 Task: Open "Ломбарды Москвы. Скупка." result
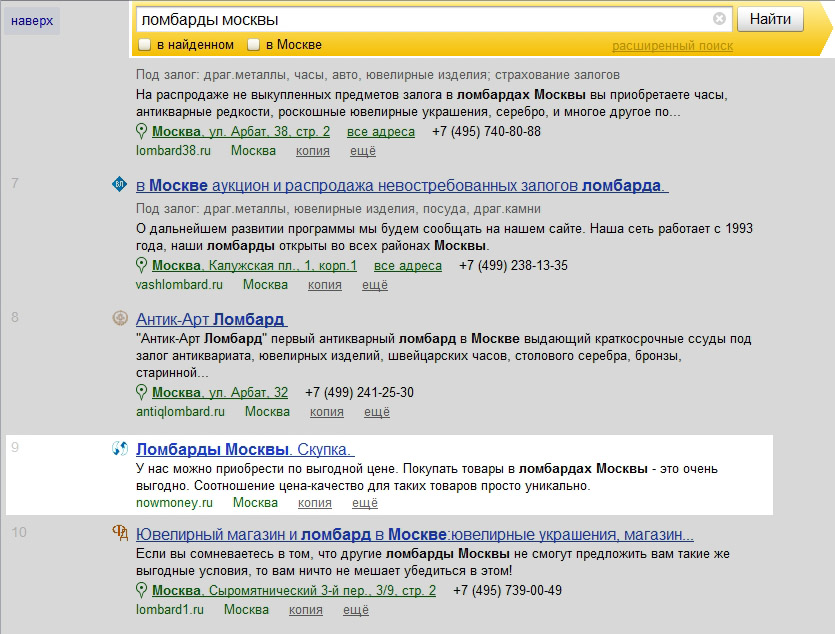245,449
